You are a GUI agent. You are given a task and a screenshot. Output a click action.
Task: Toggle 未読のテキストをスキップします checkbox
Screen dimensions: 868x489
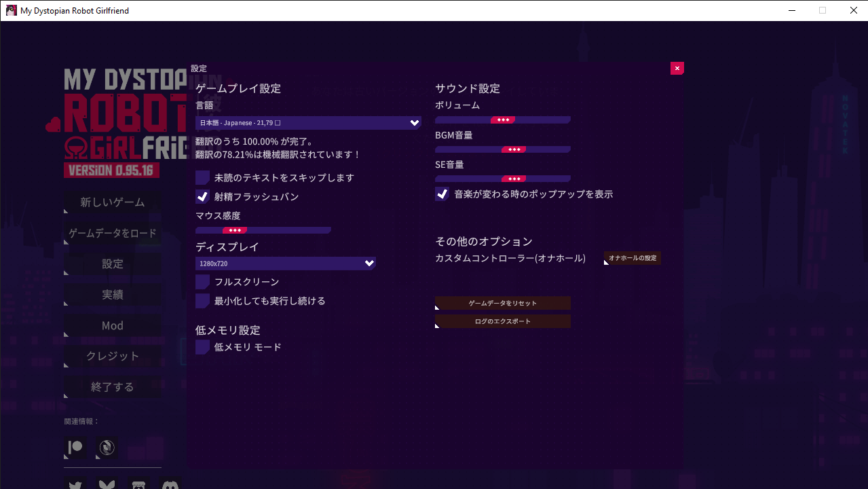coord(202,178)
